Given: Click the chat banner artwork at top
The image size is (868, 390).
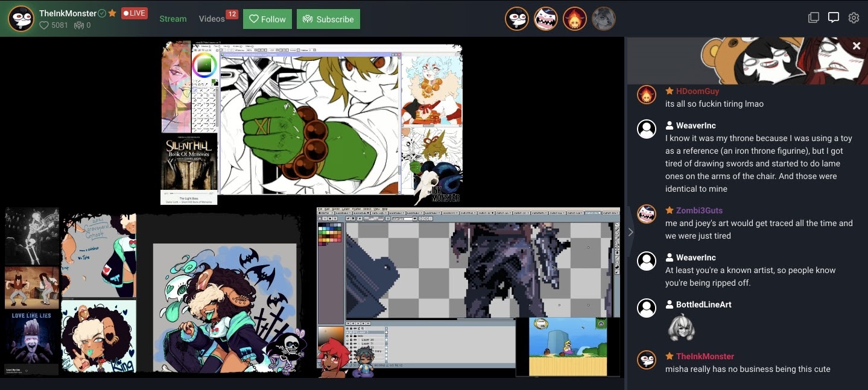Looking at the screenshot, I should click(747, 61).
